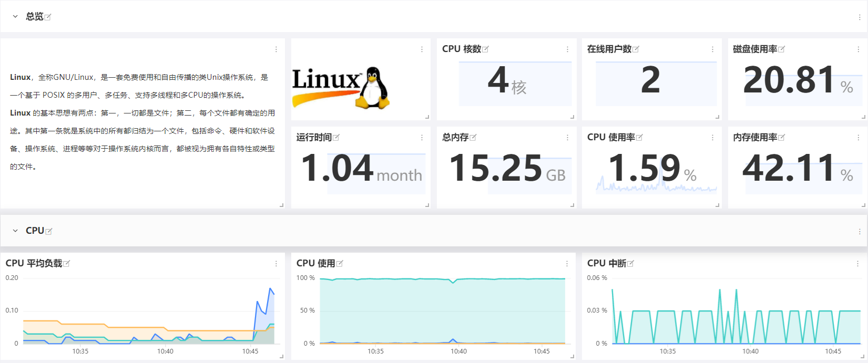Open the 在线用户数 panel menu
The image size is (868, 363).
712,49
